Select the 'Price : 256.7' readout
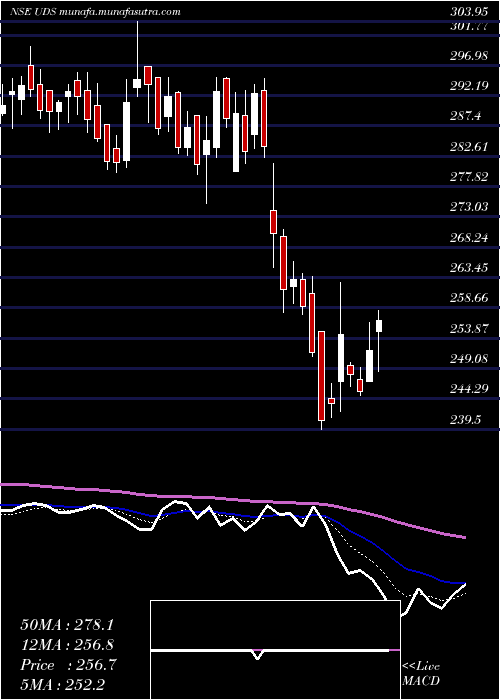Image resolution: width=500 pixels, height=700 pixels. [68, 665]
